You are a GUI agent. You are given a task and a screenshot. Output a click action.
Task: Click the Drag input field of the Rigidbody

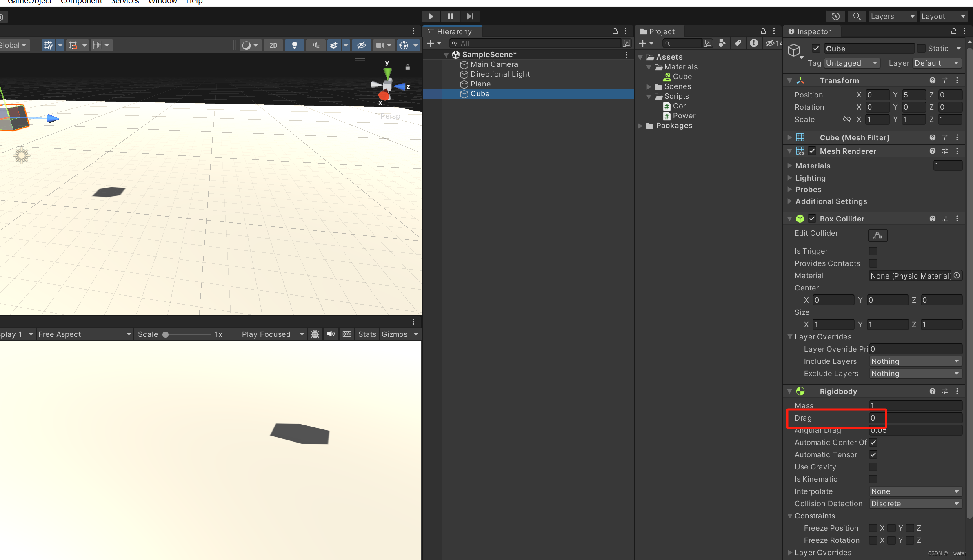[915, 418]
